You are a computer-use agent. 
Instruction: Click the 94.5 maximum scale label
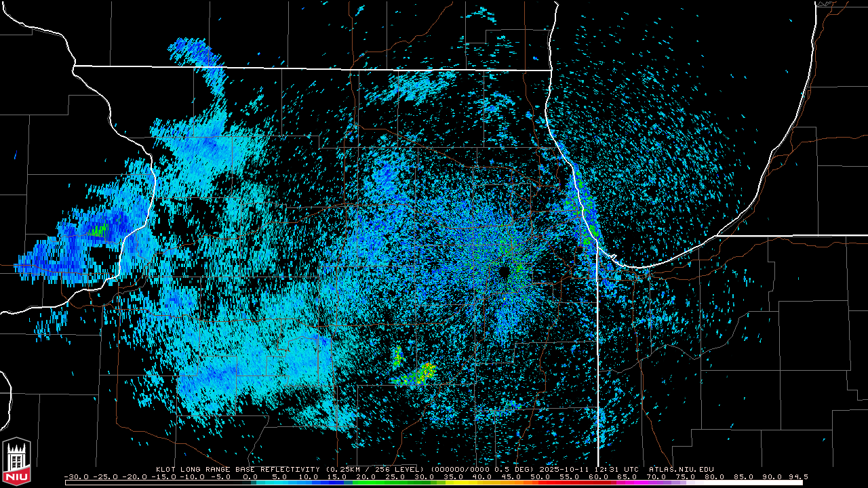point(797,476)
